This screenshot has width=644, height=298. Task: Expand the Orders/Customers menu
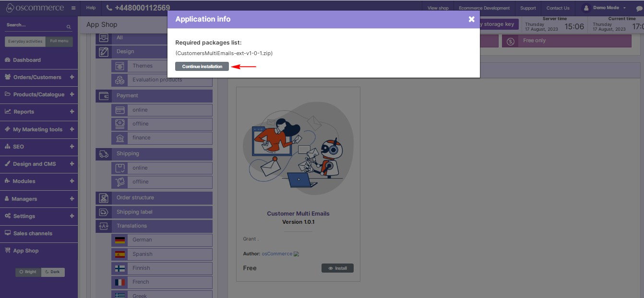point(72,77)
